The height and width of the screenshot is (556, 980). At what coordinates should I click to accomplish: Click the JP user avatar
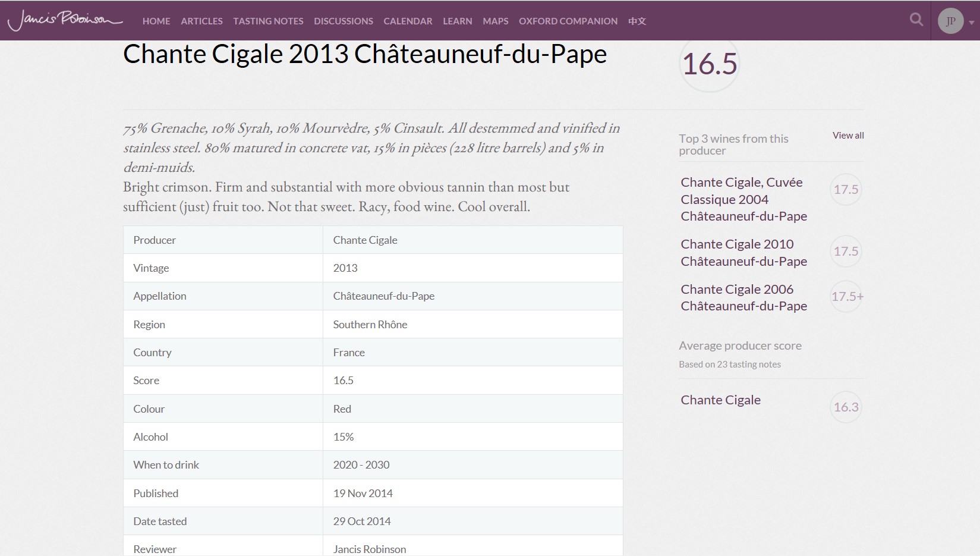[950, 21]
